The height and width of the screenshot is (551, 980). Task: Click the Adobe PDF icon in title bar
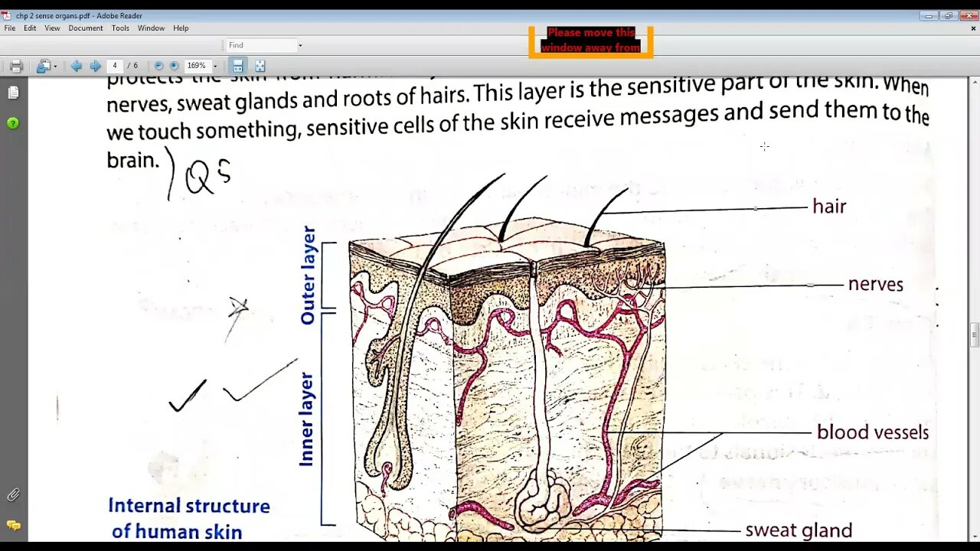(x=6, y=15)
